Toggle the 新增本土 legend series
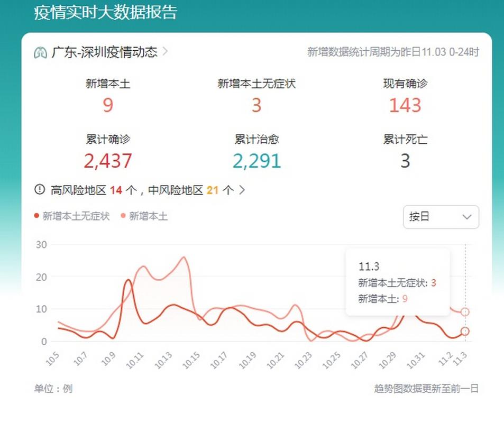Image resolution: width=504 pixels, height=423 pixels. pos(144,216)
